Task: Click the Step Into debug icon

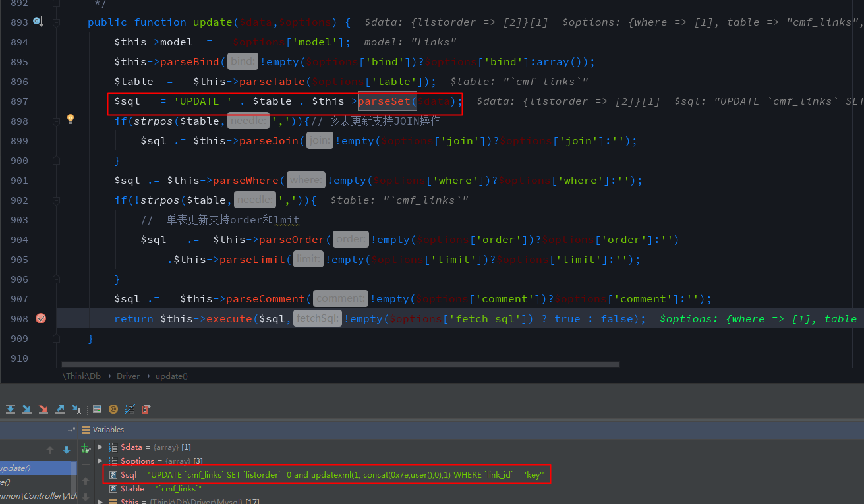Action: coord(26,409)
